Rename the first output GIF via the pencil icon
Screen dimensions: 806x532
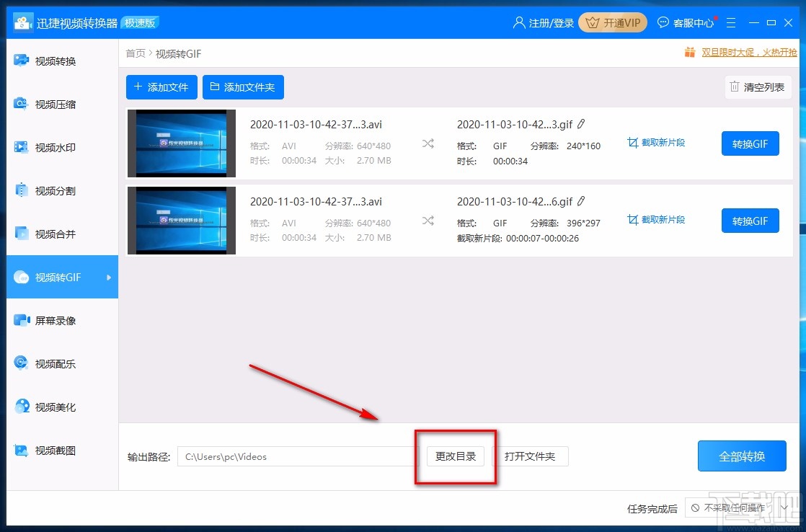[583, 124]
